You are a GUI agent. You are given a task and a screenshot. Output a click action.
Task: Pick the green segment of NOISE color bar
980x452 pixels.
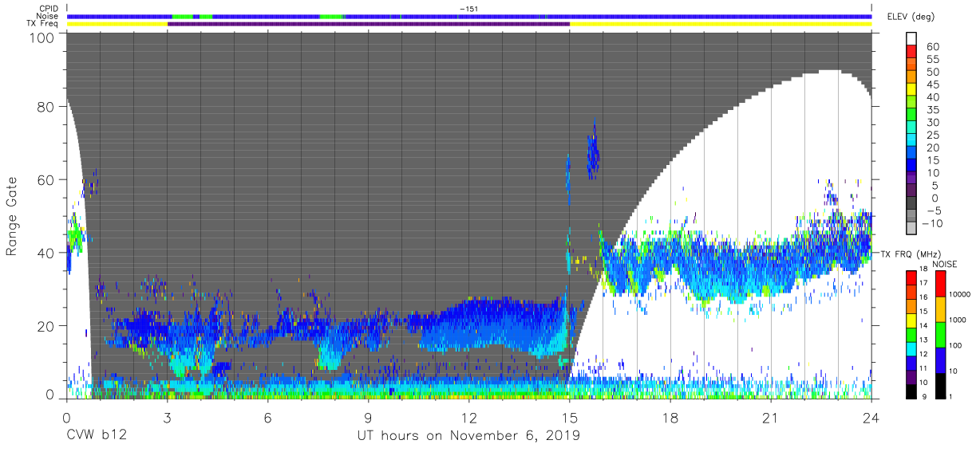tap(941, 334)
